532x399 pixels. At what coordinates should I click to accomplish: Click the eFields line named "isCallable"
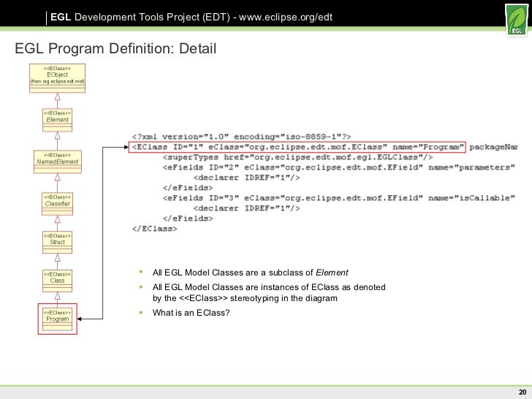coord(338,198)
